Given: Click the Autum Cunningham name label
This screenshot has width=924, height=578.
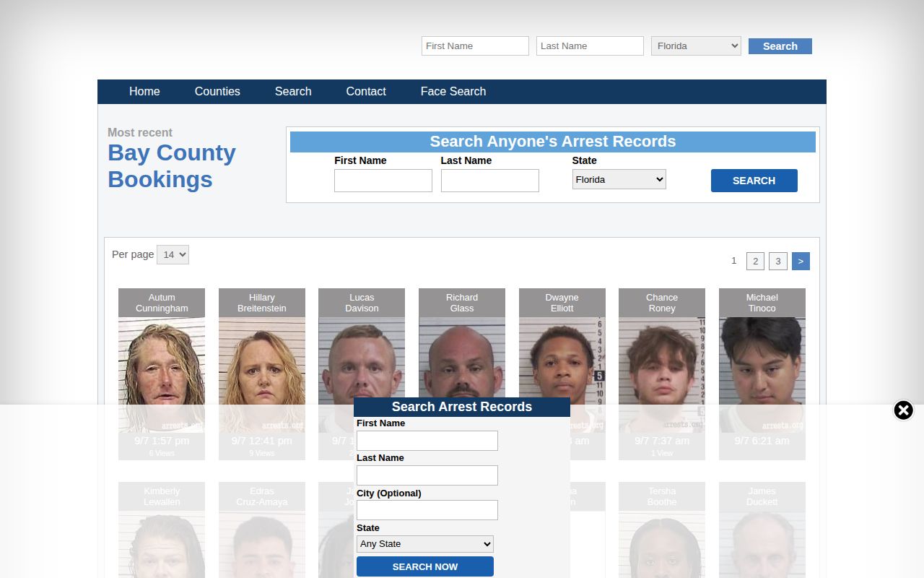Looking at the screenshot, I should click(162, 303).
